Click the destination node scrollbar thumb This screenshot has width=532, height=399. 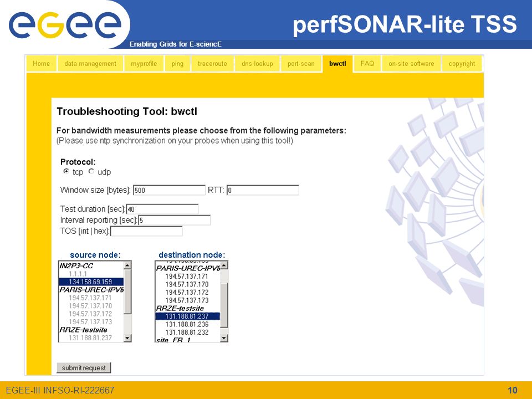[224, 305]
